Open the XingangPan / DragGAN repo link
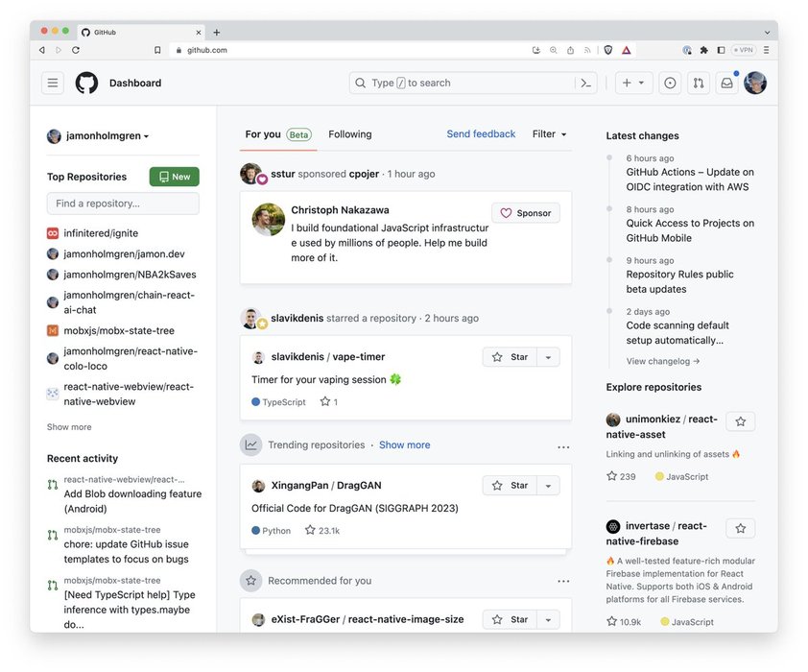808x672 pixels. [x=326, y=486]
